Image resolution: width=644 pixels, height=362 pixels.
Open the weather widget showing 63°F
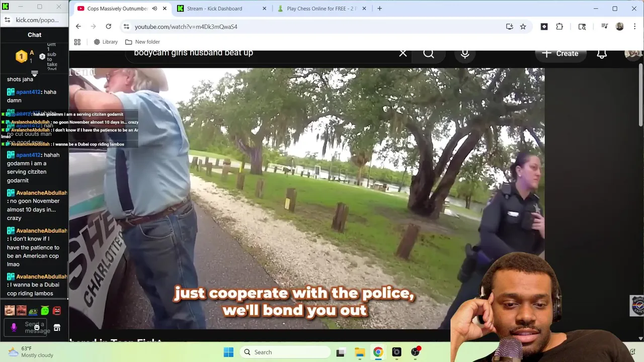(x=30, y=352)
